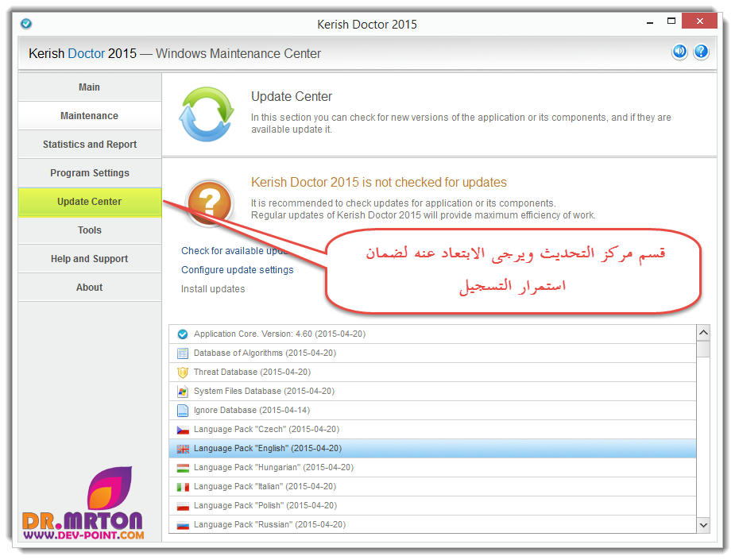Open help via blue question mark icon
This screenshot has height=560, width=735.
(x=701, y=52)
